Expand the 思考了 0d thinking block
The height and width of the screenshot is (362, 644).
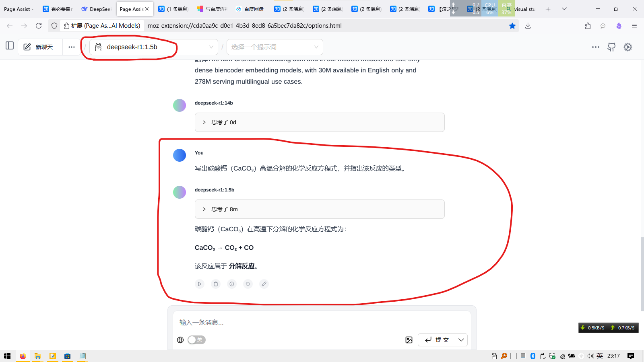(320, 122)
